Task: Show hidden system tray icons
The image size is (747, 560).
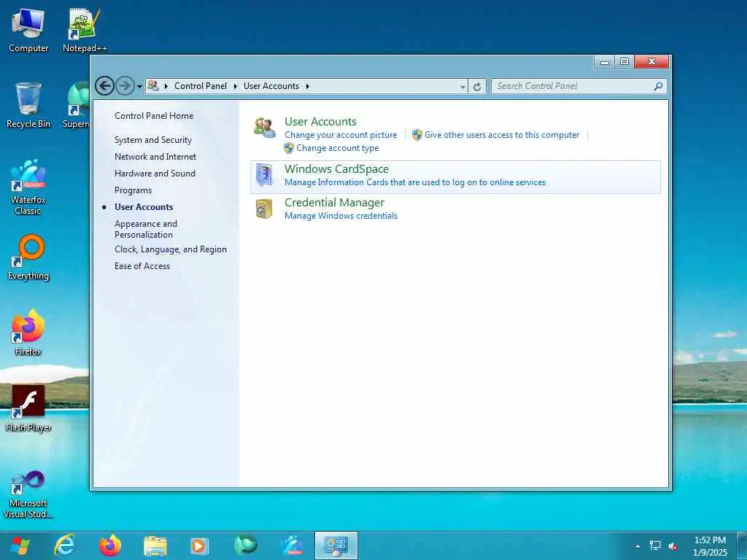Action: click(x=638, y=546)
